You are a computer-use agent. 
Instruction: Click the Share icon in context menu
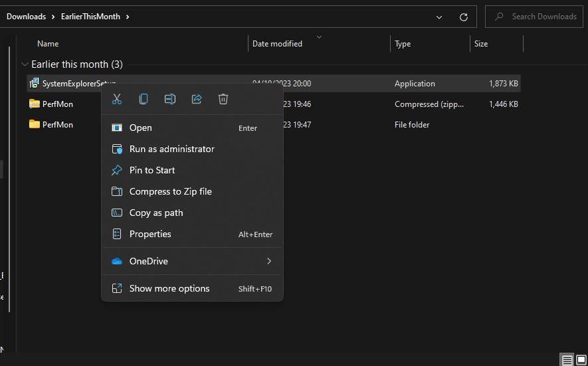click(197, 99)
